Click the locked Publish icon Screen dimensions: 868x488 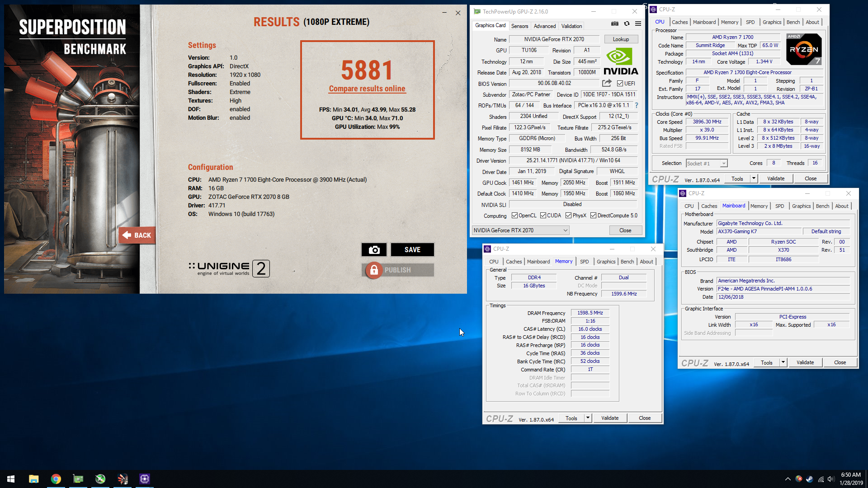click(x=374, y=270)
